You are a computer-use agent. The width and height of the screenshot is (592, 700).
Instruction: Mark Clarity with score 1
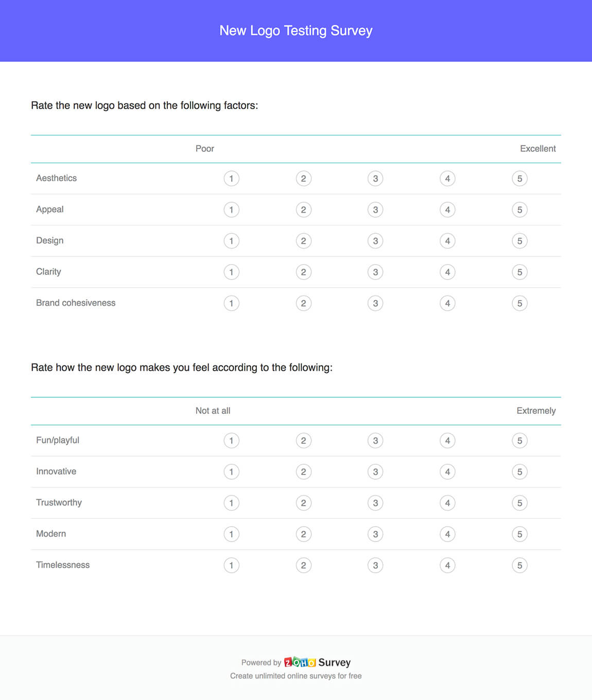tap(231, 272)
